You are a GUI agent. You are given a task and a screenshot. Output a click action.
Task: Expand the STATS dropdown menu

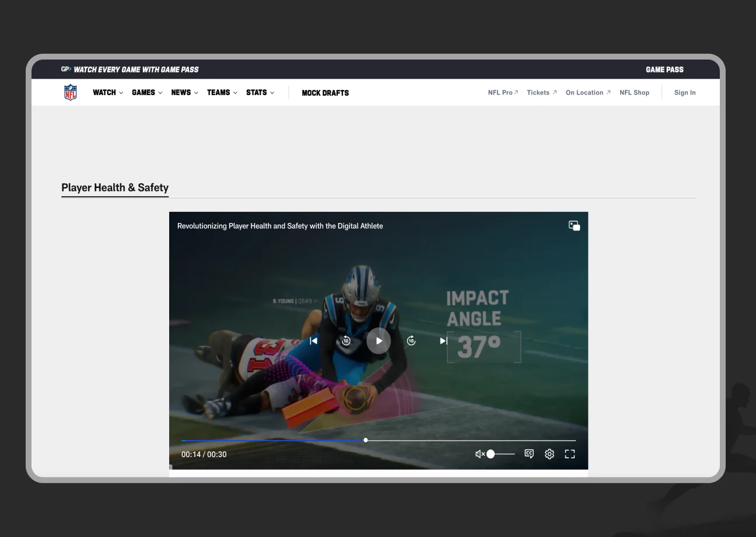pyautogui.click(x=260, y=92)
